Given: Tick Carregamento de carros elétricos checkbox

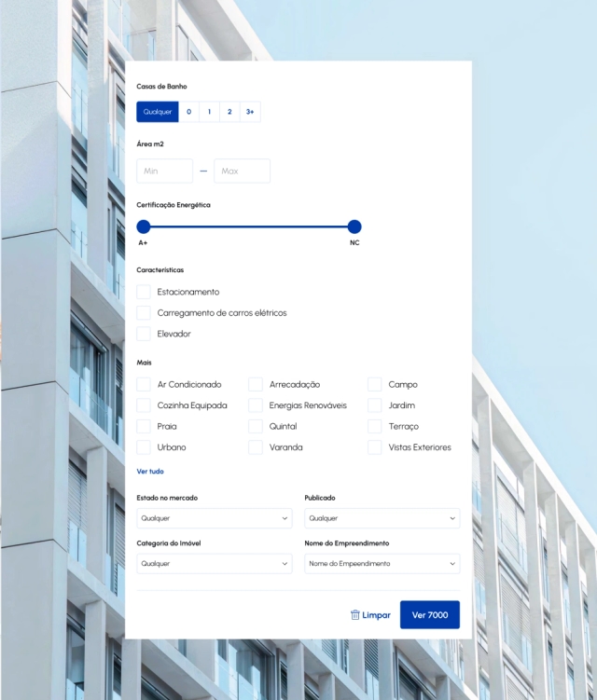Looking at the screenshot, I should (144, 313).
